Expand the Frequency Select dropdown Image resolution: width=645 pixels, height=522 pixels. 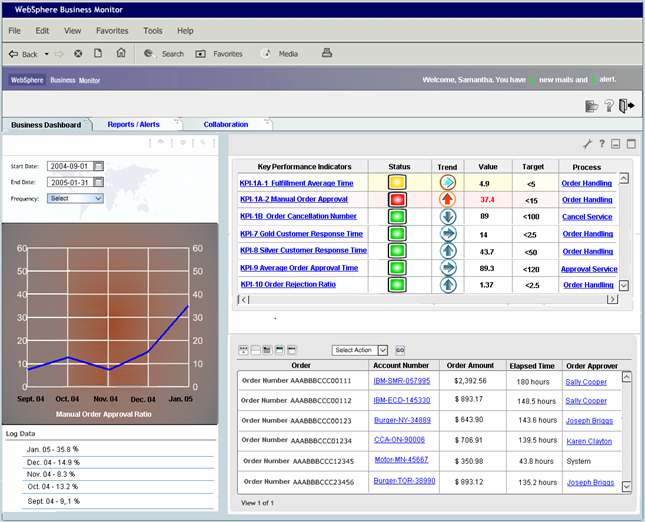pos(75,198)
